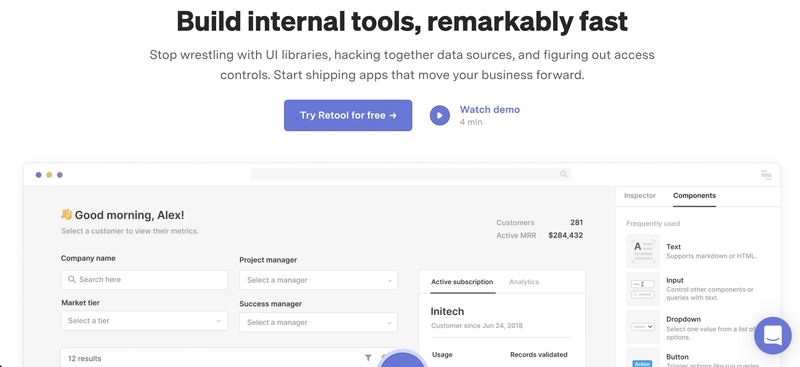Select the Active subscription tab
The width and height of the screenshot is (800, 367).
[x=462, y=282]
